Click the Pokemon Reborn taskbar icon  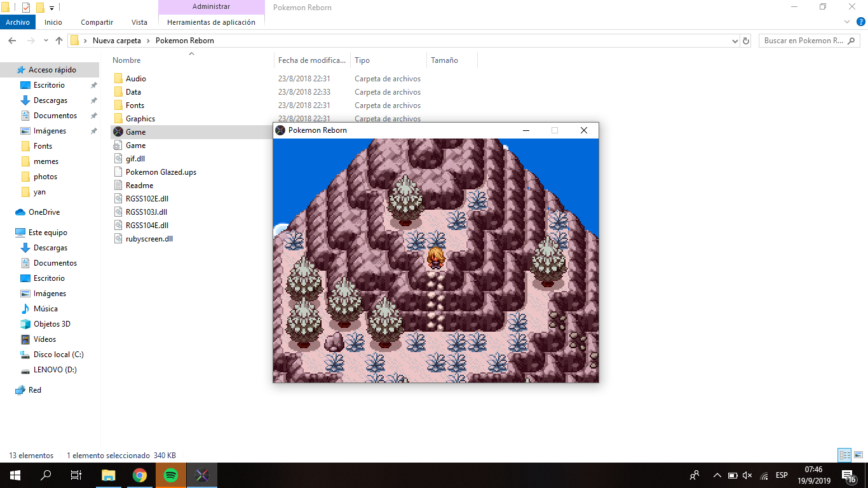[201, 475]
